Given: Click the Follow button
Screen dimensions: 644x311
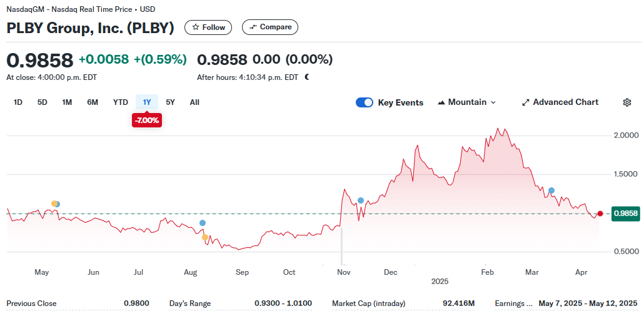Looking at the screenshot, I should click(x=208, y=27).
